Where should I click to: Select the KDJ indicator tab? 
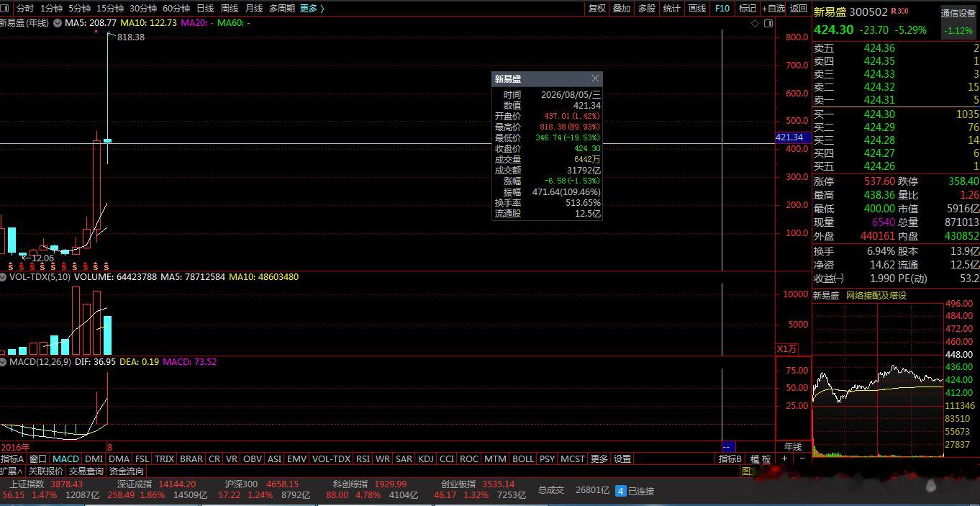coord(426,458)
